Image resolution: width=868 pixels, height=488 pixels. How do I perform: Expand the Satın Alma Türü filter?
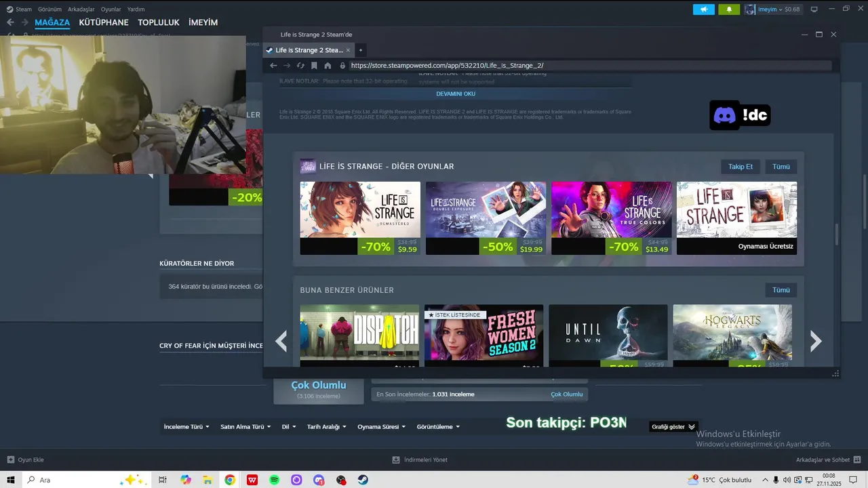pyautogui.click(x=245, y=427)
